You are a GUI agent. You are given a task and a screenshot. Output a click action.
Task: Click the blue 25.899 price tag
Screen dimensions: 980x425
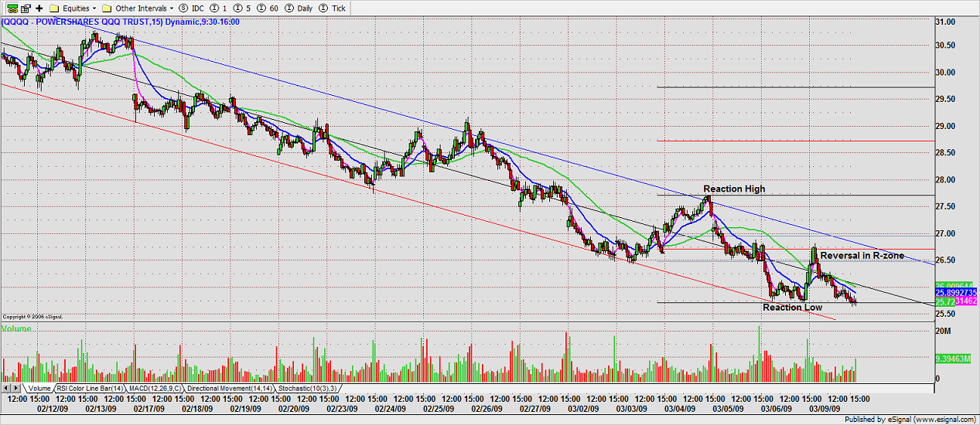point(957,291)
